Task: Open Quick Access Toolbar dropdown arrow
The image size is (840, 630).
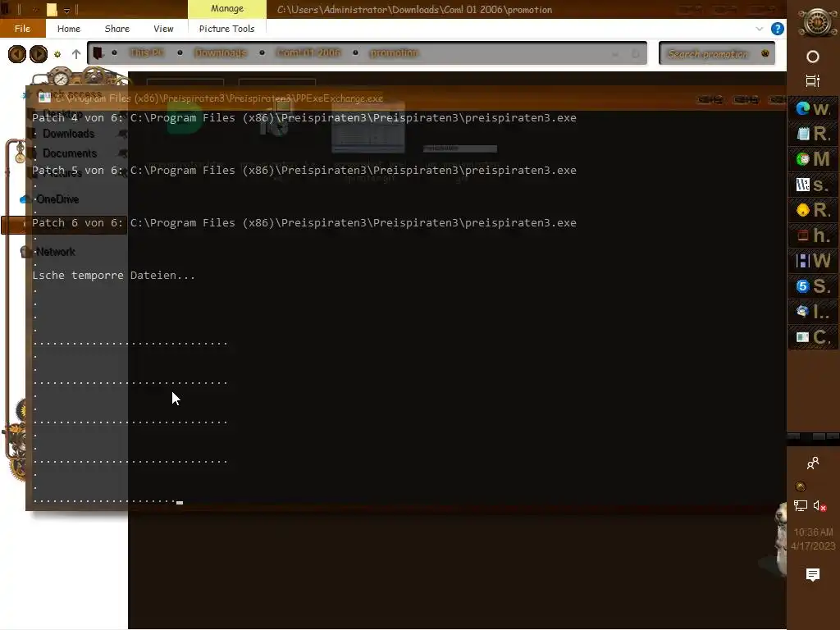Action: point(67,10)
